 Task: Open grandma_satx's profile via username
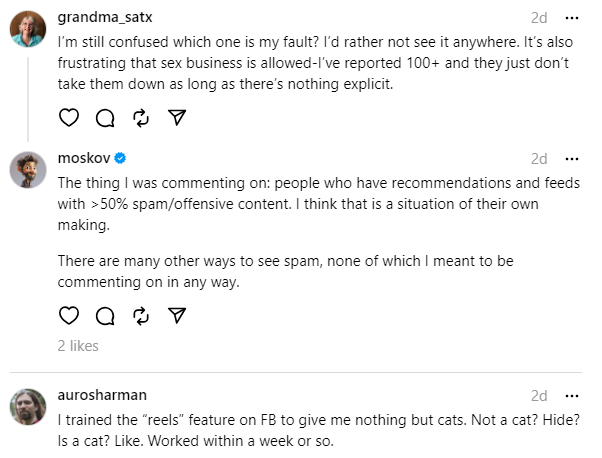click(105, 19)
